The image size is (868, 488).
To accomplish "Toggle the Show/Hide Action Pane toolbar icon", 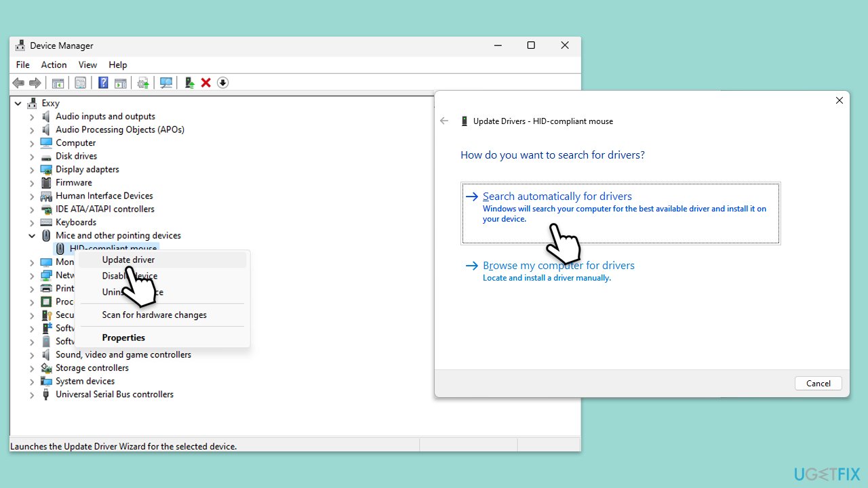I will coord(120,83).
